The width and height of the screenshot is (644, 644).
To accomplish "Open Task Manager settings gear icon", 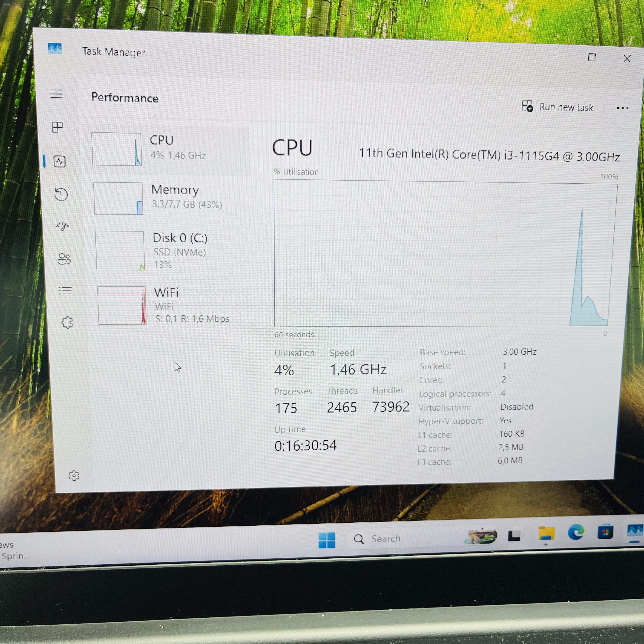I will coord(74,476).
